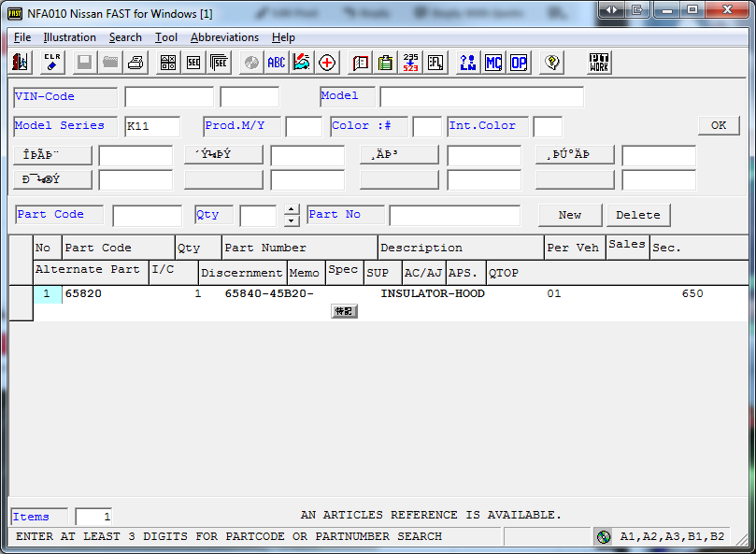Screen dimensions: 756x554
Task: Open the Help menu
Action: [x=283, y=37]
